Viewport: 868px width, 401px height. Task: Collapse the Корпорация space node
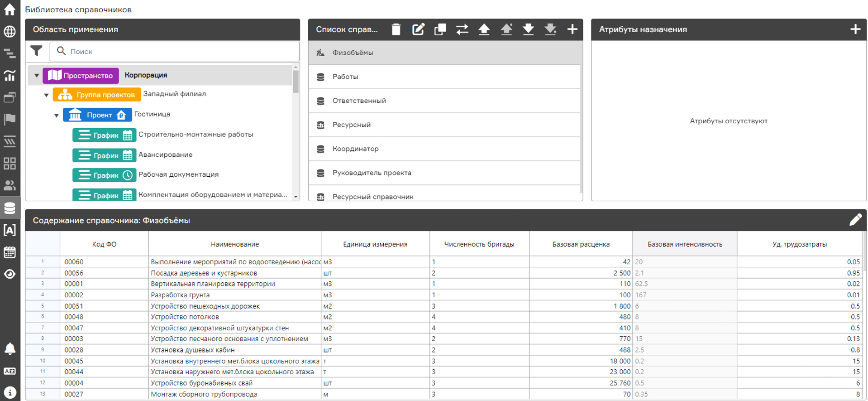37,76
